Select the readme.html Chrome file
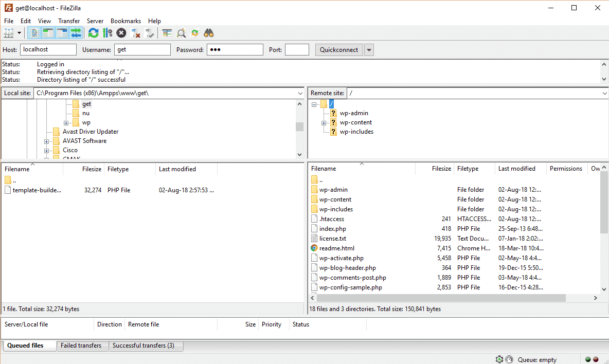609x364 pixels. [337, 248]
